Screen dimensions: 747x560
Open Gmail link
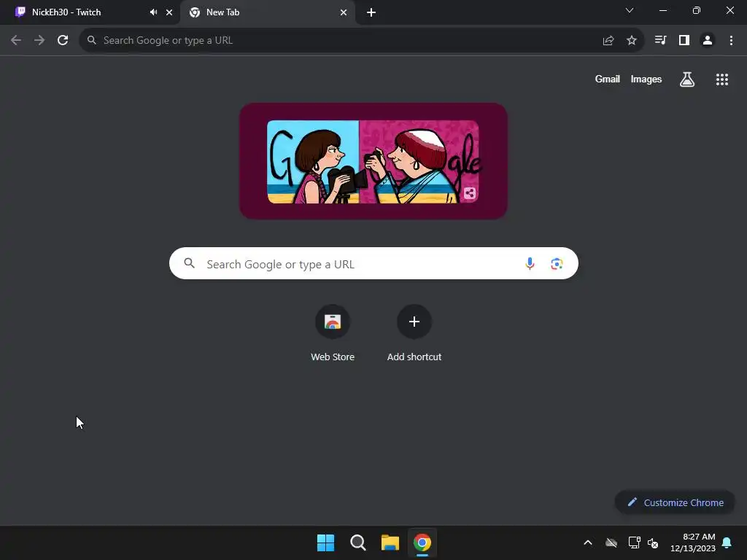(608, 79)
